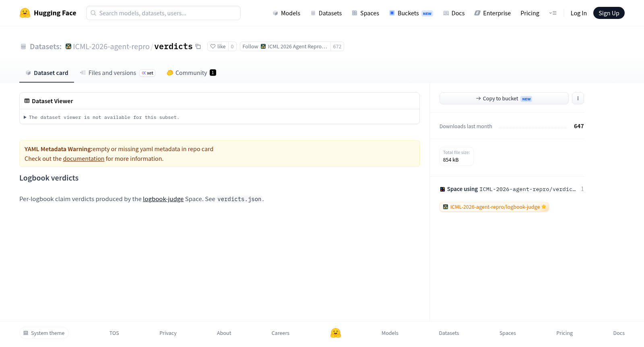This screenshot has height=347, width=644.
Task: Click the Dataset Viewer table icon
Action: [x=27, y=101]
